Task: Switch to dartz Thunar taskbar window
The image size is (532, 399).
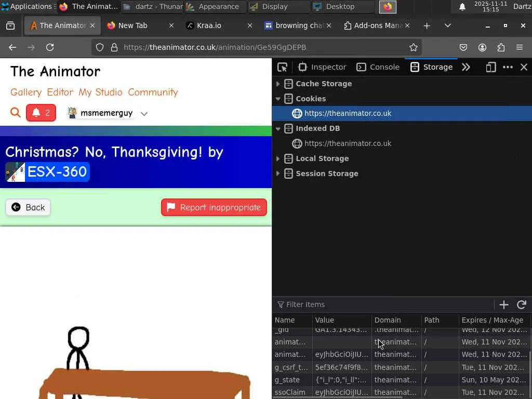Action: (153, 6)
